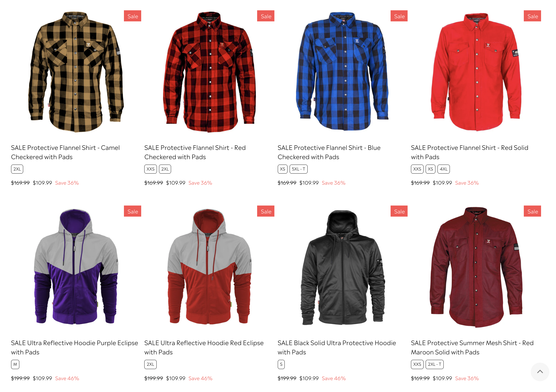Viewport: 556px width, 392px height.
Task: Choose XXS size for Red Checkered shirt
Action: [x=150, y=169]
